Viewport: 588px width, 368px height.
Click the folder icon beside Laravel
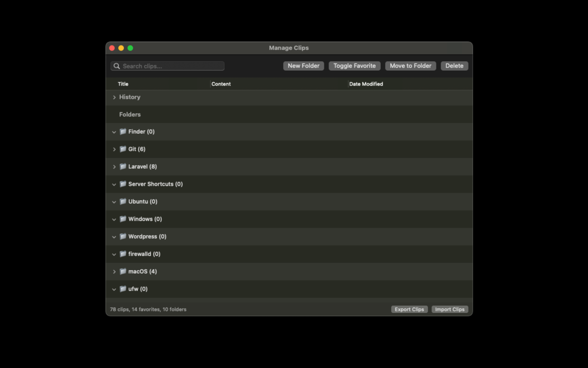click(x=123, y=167)
